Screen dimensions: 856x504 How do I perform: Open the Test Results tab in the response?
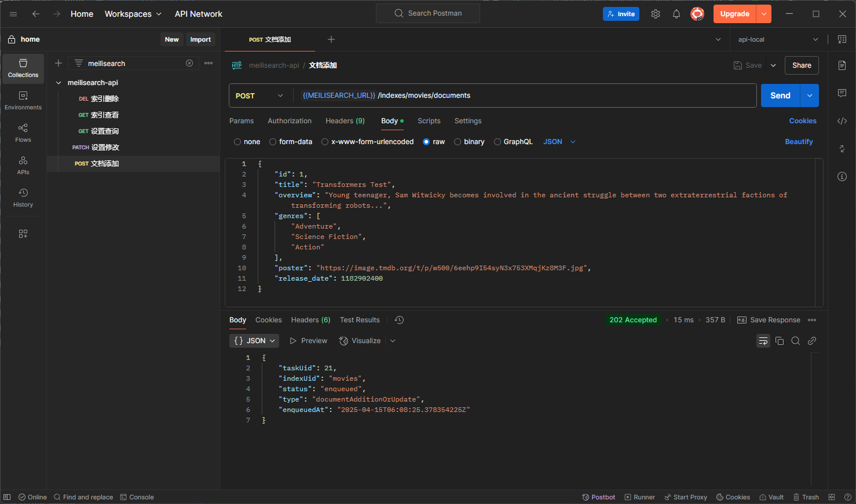360,319
